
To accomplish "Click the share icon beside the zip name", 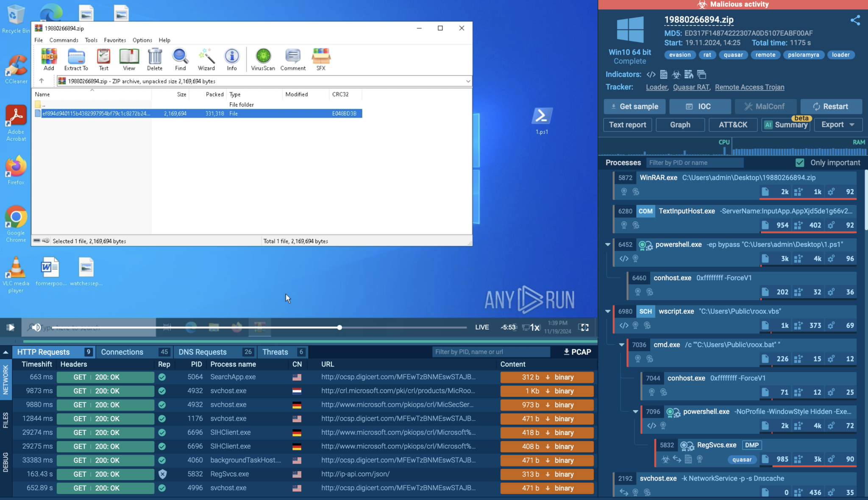I will point(855,20).
